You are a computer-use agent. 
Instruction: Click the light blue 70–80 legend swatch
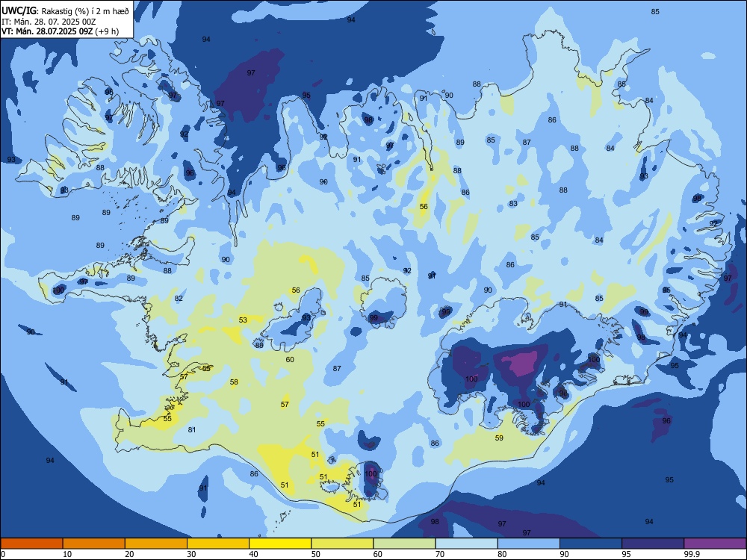pos(467,544)
